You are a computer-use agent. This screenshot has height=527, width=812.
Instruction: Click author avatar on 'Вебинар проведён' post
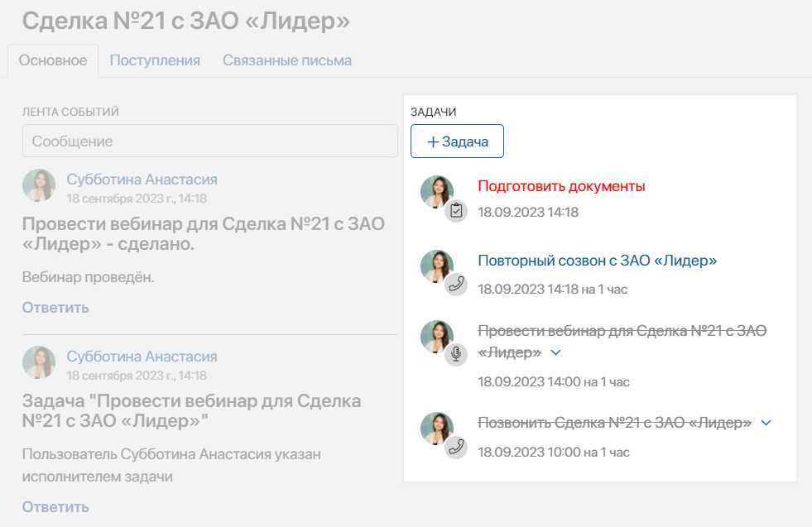[x=39, y=184]
